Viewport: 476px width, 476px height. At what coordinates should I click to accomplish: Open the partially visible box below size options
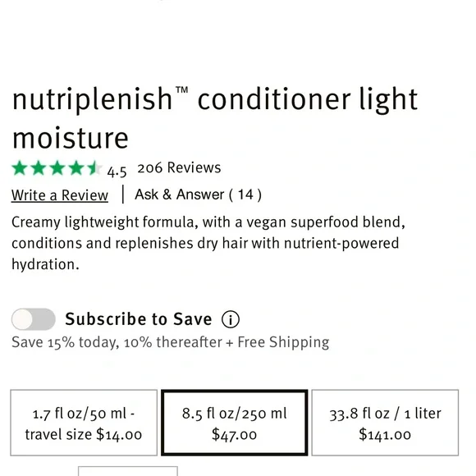click(128, 471)
